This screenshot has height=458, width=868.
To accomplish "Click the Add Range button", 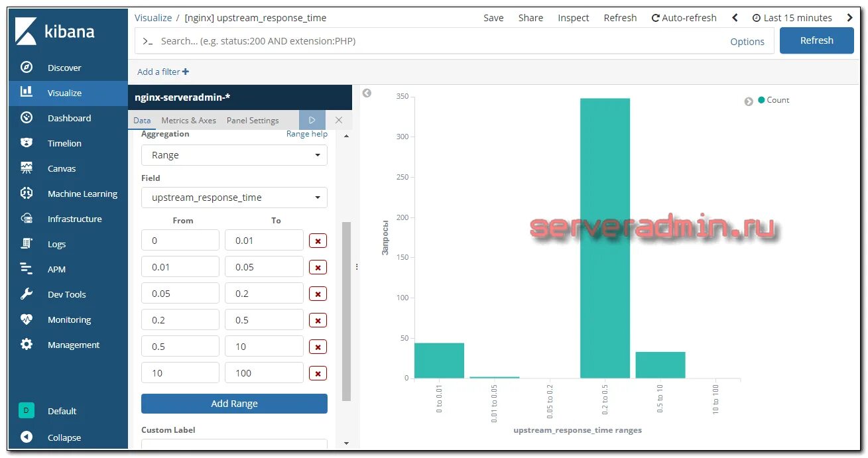I will pos(234,404).
